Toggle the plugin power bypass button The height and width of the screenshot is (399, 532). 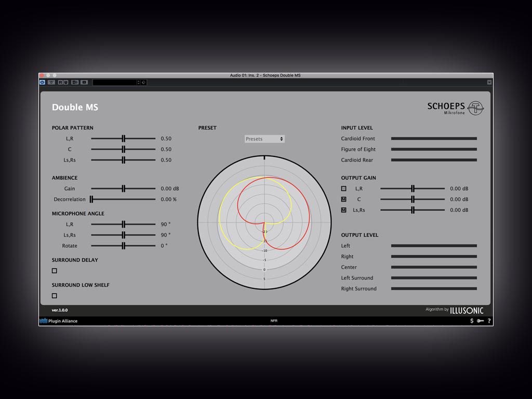pos(43,82)
